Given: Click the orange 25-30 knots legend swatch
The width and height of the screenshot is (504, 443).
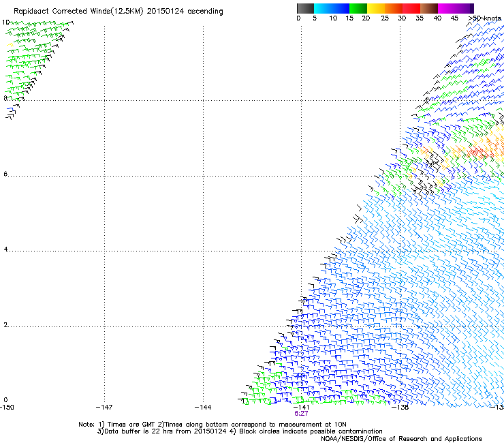Looking at the screenshot, I should point(394,8).
